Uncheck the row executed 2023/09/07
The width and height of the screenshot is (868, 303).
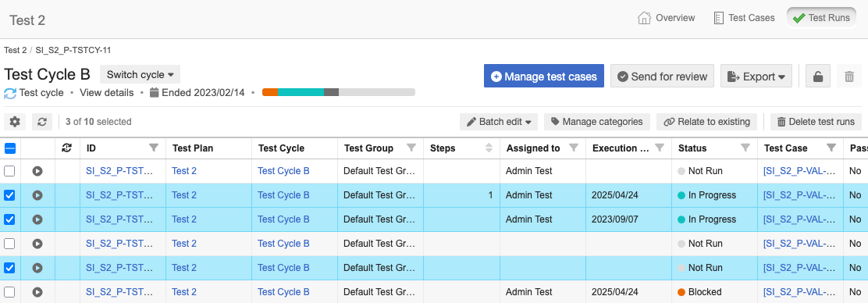(x=9, y=219)
